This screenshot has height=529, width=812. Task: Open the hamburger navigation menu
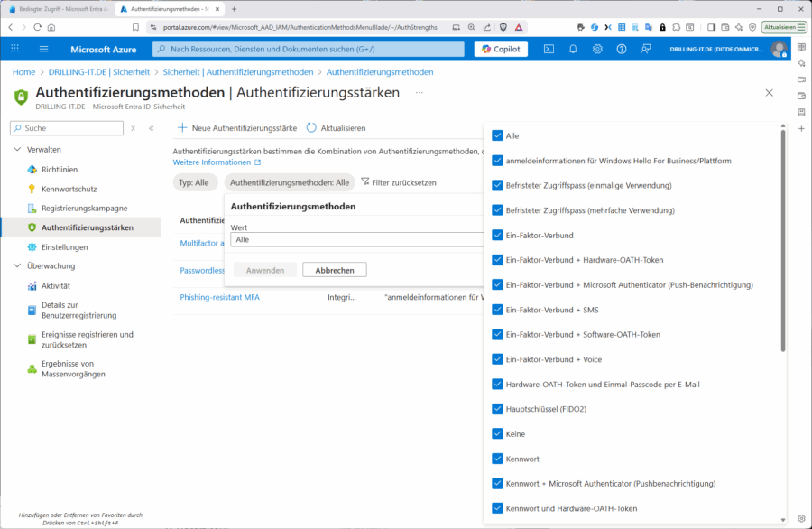coord(43,49)
